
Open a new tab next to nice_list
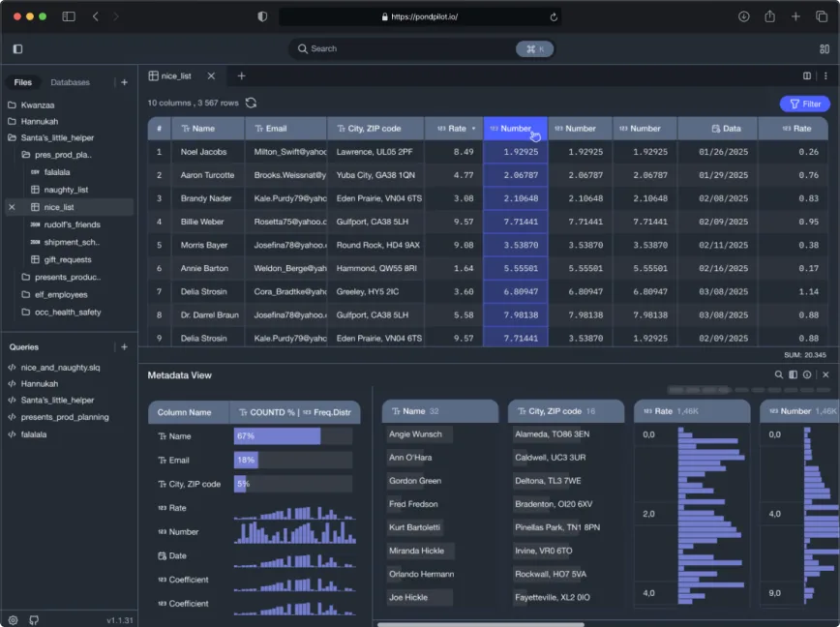(x=242, y=76)
